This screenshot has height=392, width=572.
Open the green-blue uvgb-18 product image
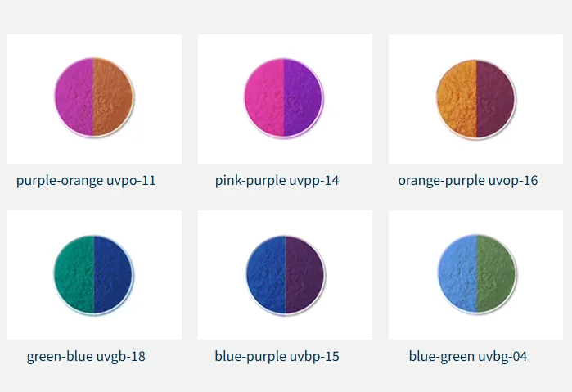(x=94, y=275)
